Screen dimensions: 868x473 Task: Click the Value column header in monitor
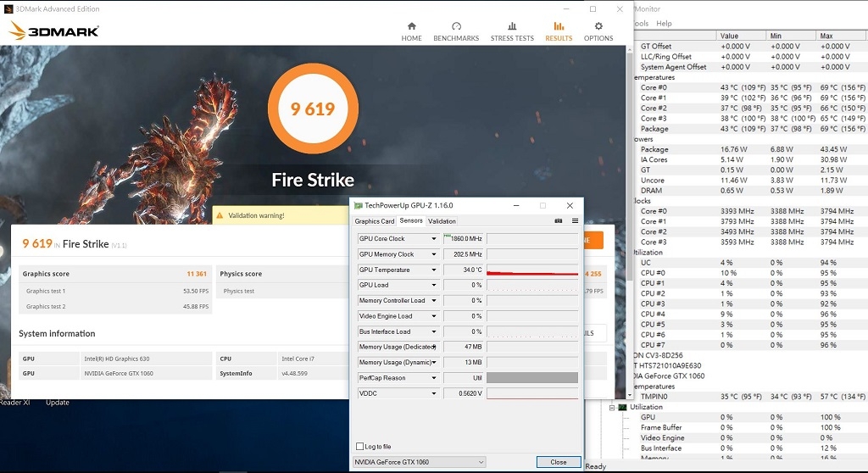pos(741,36)
